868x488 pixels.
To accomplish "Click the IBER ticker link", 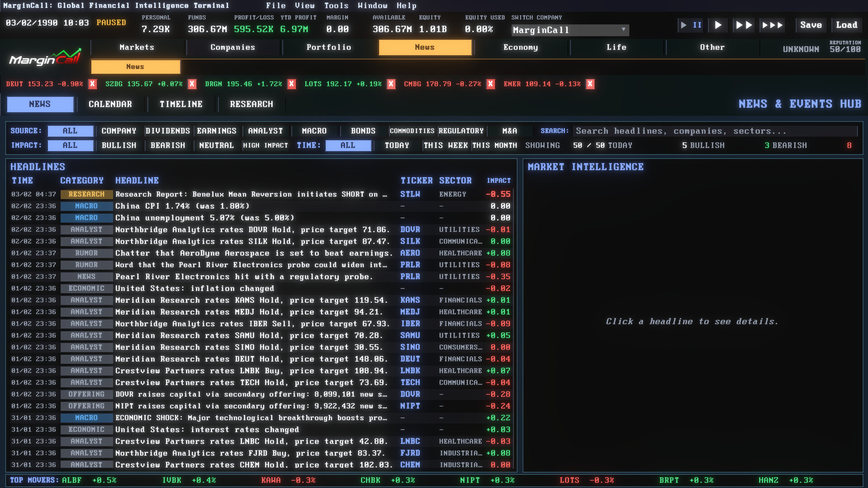I will pos(410,324).
